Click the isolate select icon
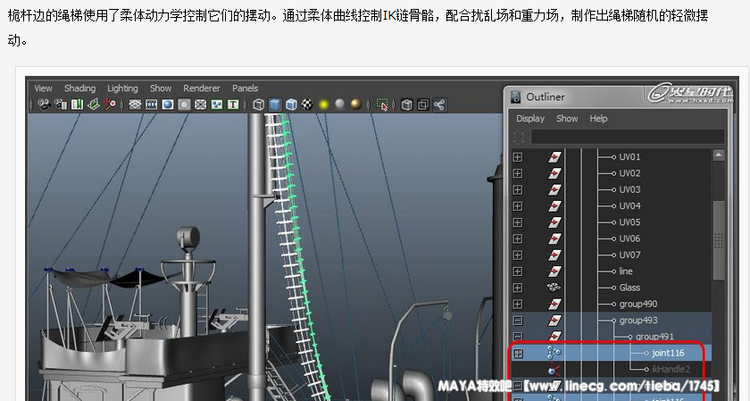Image resolution: width=750 pixels, height=401 pixels. click(383, 104)
